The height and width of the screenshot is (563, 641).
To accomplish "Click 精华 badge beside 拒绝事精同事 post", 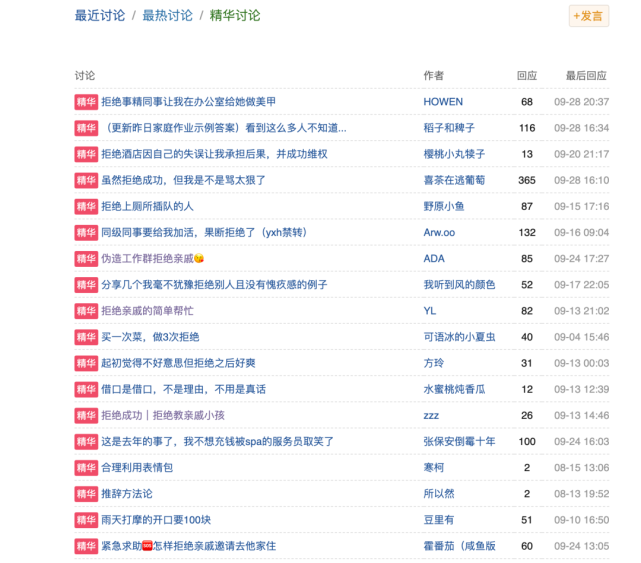I will click(x=86, y=102).
